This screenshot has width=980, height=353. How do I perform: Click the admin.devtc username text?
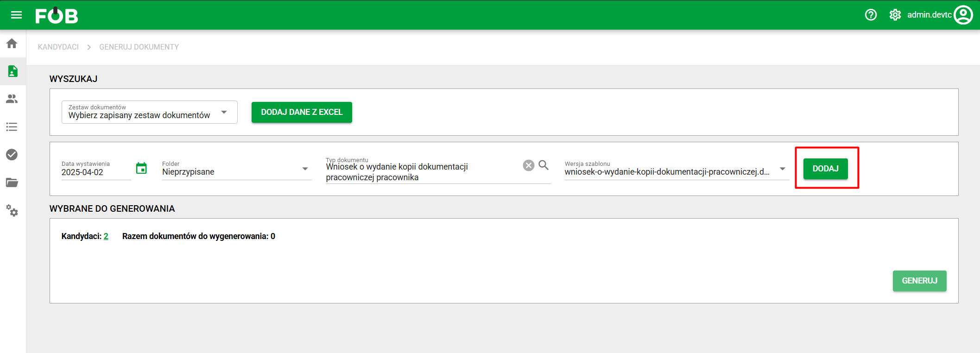pos(929,15)
